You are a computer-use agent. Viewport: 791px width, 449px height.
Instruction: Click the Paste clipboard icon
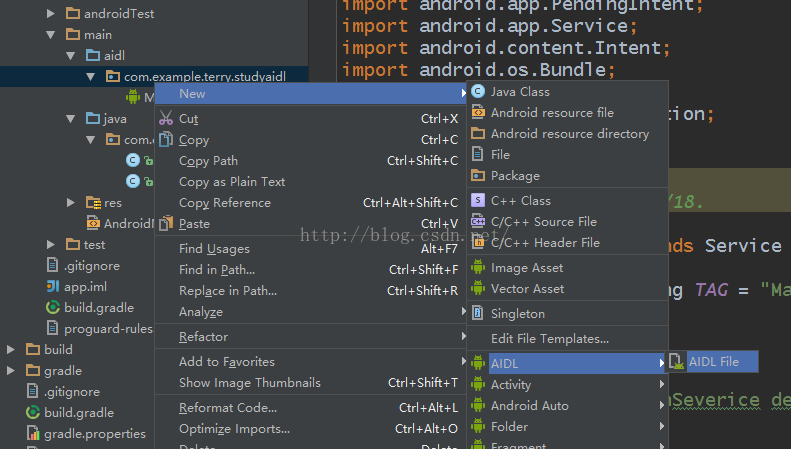165,223
